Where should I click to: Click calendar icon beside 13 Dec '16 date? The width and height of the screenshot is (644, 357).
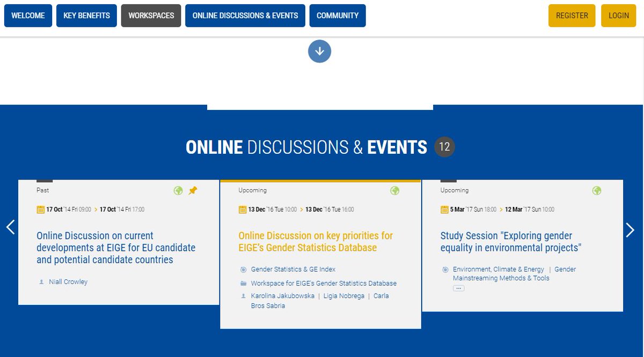point(243,210)
